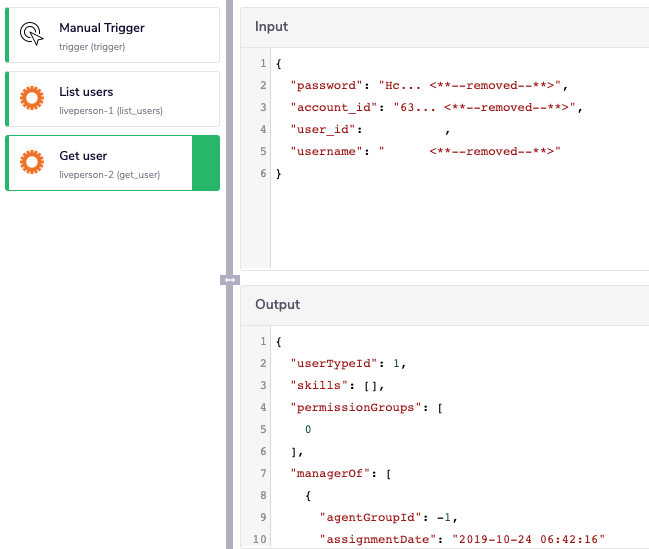Click the green status block on Get user
Viewport: 649px width, 549px height.
pos(205,163)
